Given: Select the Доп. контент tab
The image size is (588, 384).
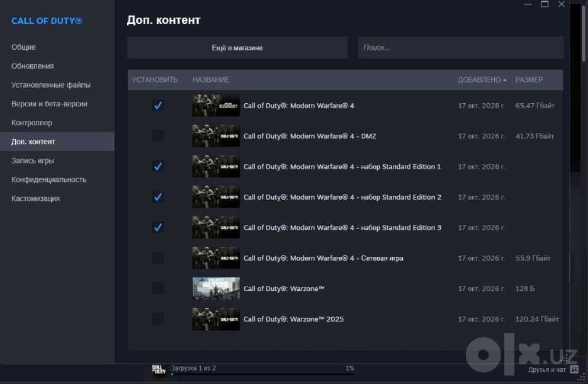Looking at the screenshot, I should (57, 142).
